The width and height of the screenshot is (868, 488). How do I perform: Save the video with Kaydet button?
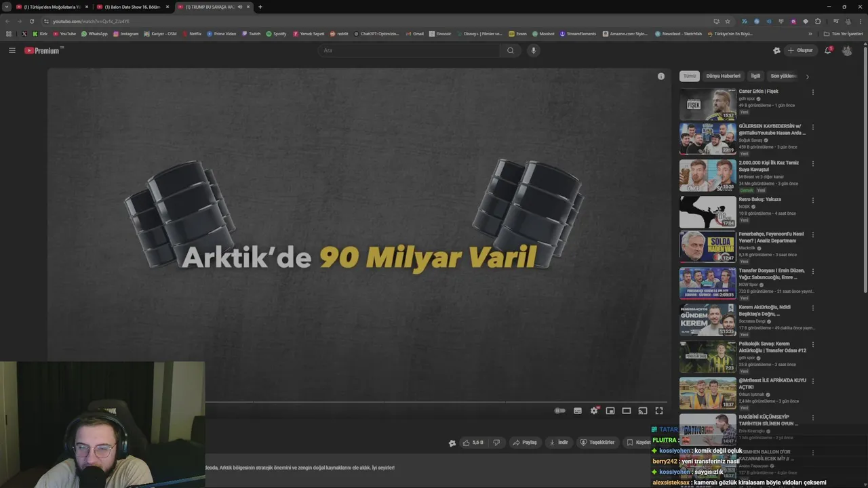click(x=639, y=443)
